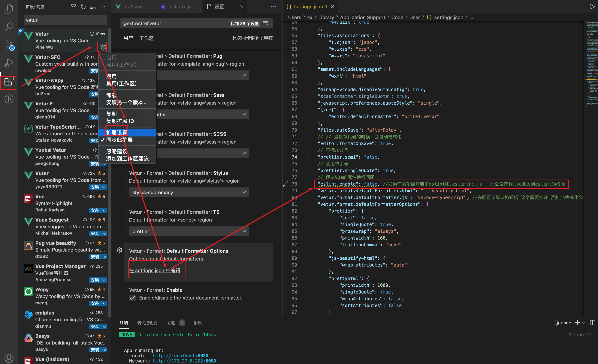Open the Accounts icon at the bottom of the activity bar

[x=9, y=358]
